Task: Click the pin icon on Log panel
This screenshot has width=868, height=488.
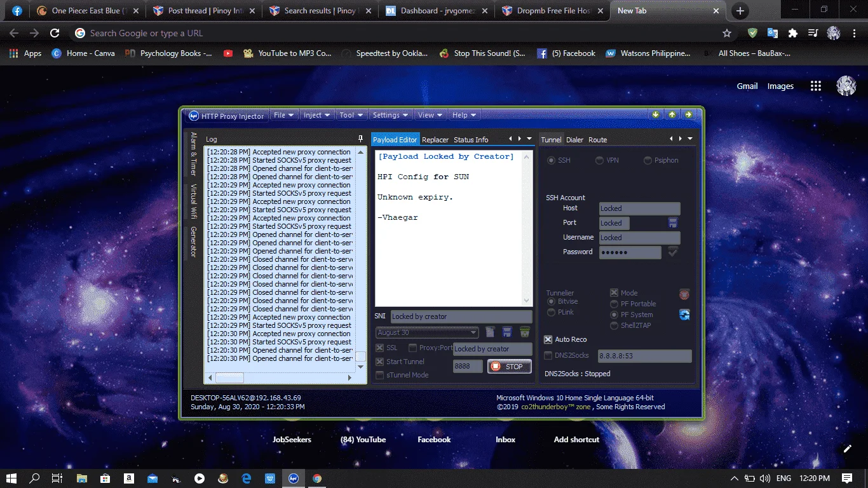Action: (361, 139)
